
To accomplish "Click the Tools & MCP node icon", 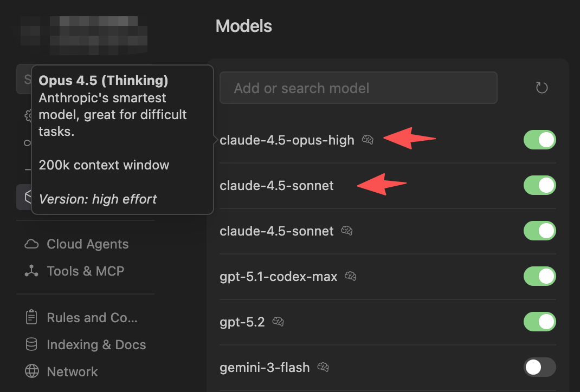I will pos(32,271).
